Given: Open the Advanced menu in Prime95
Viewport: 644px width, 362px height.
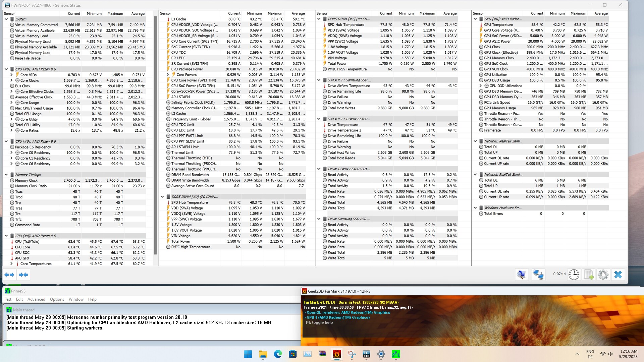Looking at the screenshot, I should tap(36, 299).
